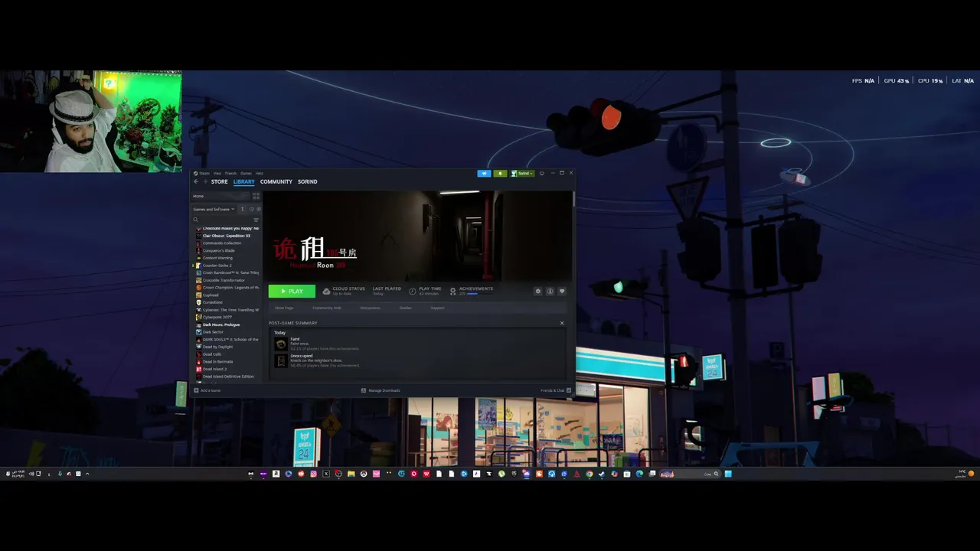Screen dimensions: 980x551
Task: Dismiss the POST-GAME SUMMARY panel
Action: point(562,323)
